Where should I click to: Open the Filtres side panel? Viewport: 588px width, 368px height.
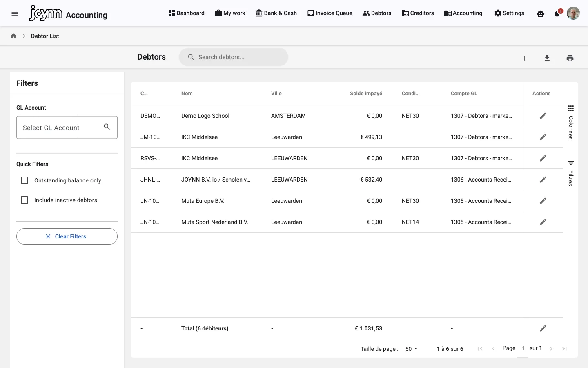571,173
